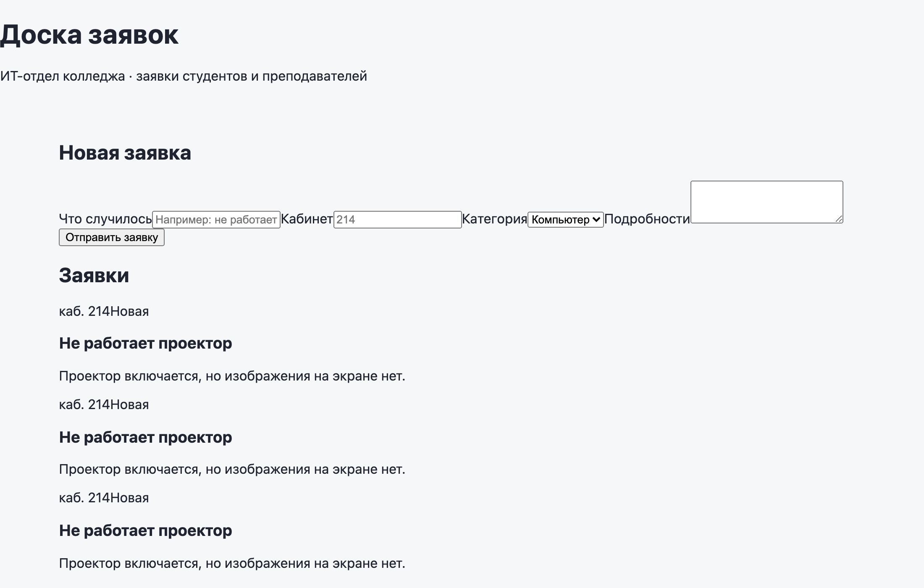Click the last ticket's description text
This screenshot has width=924, height=588.
pyautogui.click(x=232, y=563)
